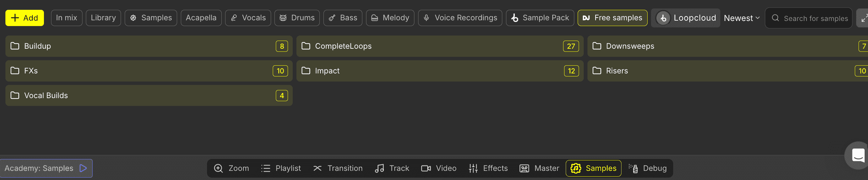The height and width of the screenshot is (180, 868).
Task: Open the chat support bubble
Action: point(857,155)
